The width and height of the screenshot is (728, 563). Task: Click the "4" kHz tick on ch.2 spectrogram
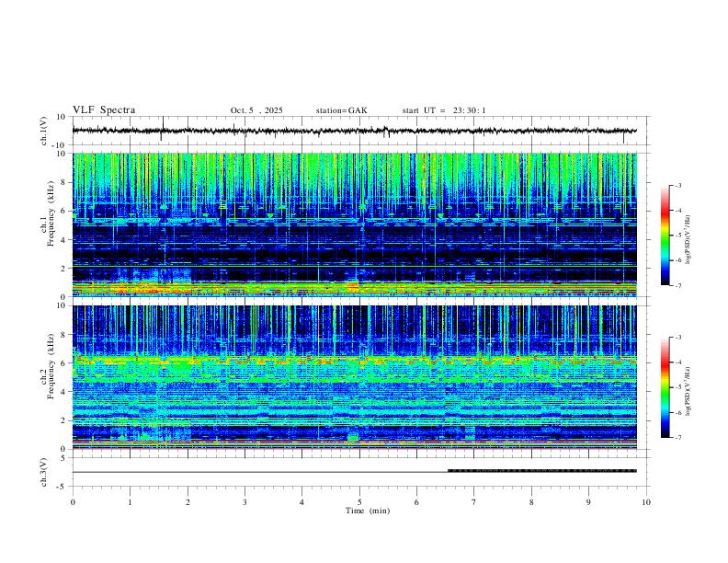click(x=63, y=392)
